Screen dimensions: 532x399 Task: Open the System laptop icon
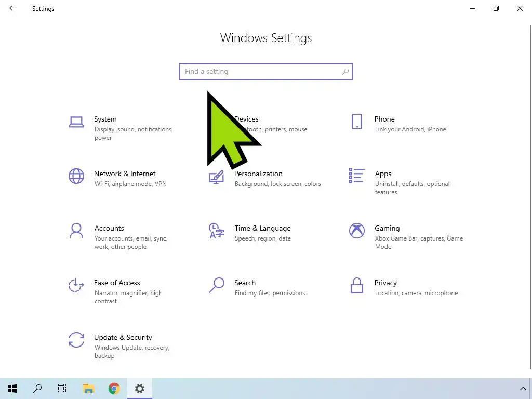76,122
